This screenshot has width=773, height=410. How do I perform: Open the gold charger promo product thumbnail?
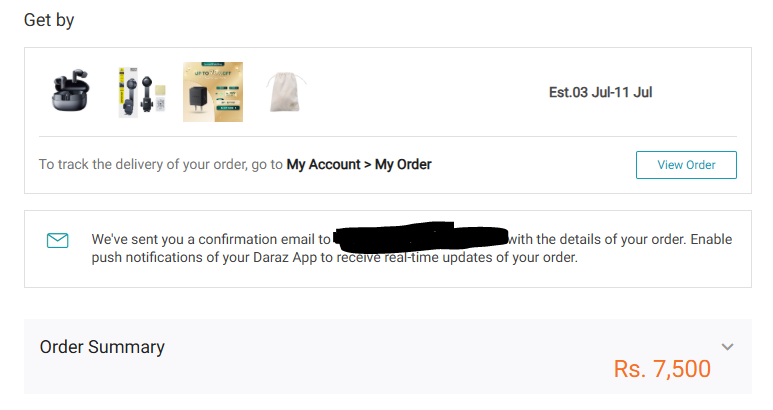(212, 92)
